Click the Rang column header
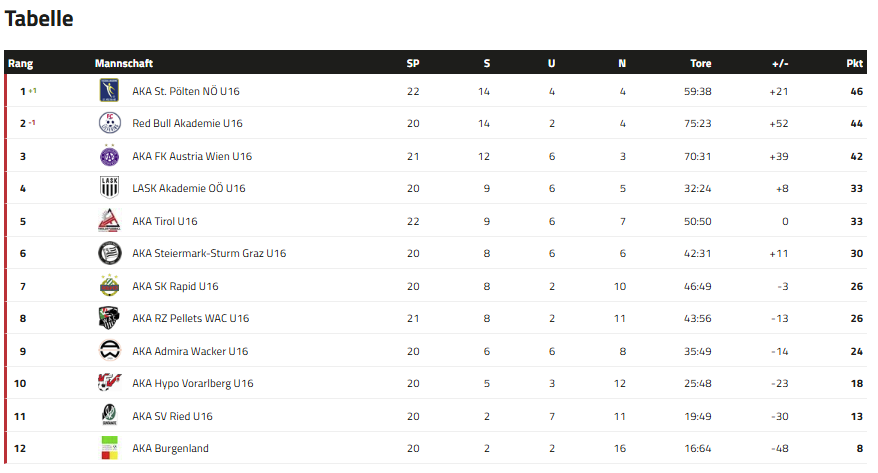Image resolution: width=878 pixels, height=473 pixels. tap(21, 63)
